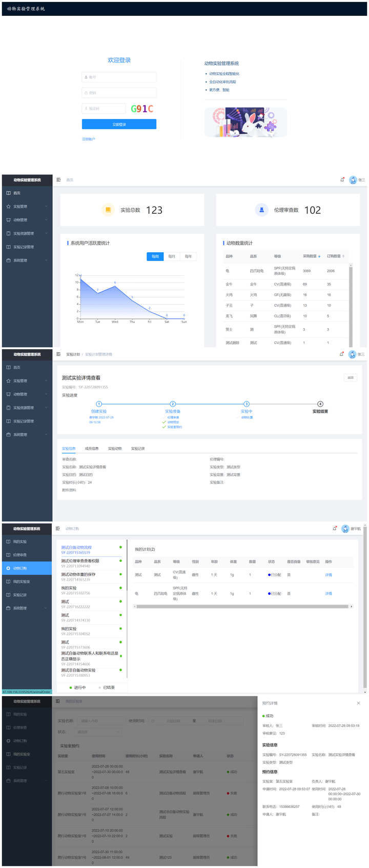Click the 火鸡 row in 动物数量统计 table
This screenshot has width=369, height=868.
pos(285,295)
